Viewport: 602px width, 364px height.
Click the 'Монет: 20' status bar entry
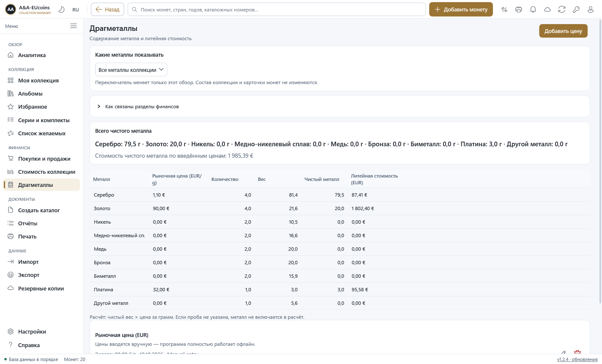coord(74,359)
